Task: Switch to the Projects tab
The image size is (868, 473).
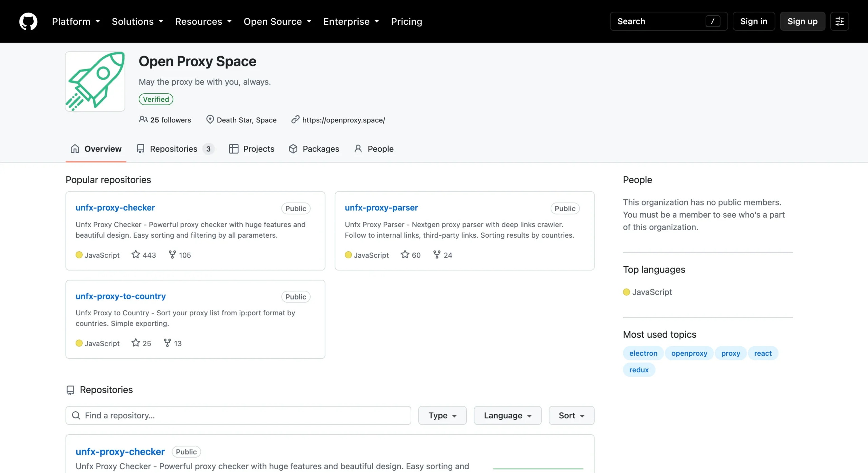Action: pyautogui.click(x=252, y=149)
